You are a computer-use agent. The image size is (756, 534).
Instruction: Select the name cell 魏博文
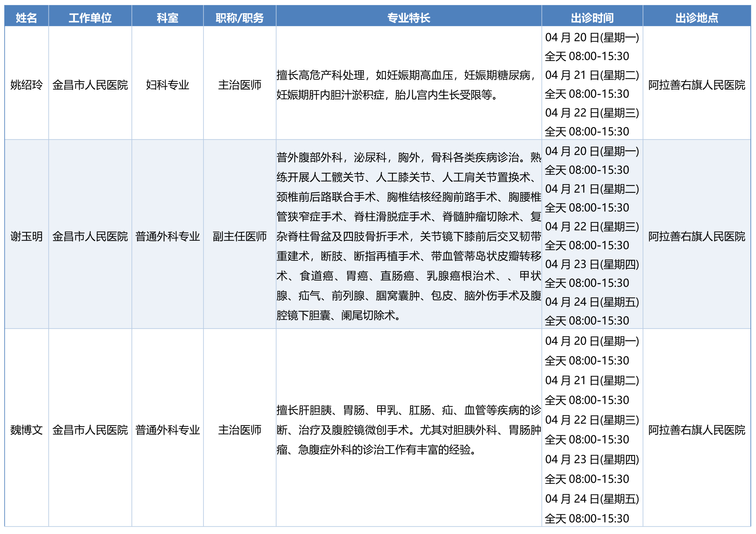[26, 430]
